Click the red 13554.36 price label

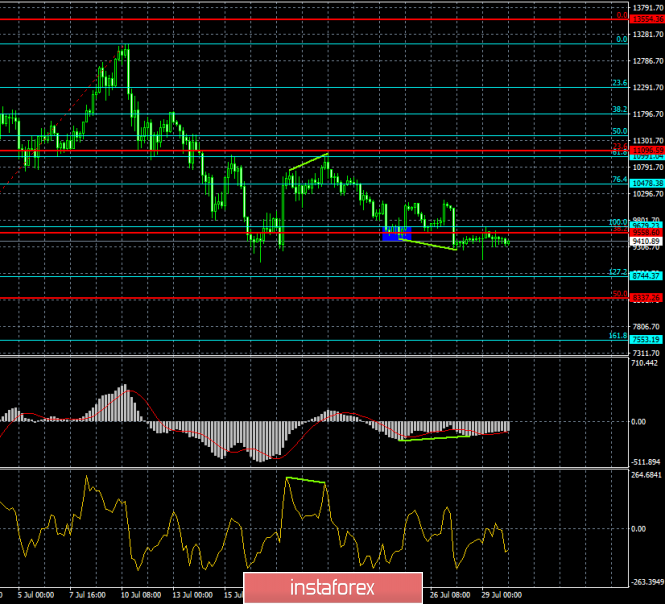pyautogui.click(x=647, y=20)
